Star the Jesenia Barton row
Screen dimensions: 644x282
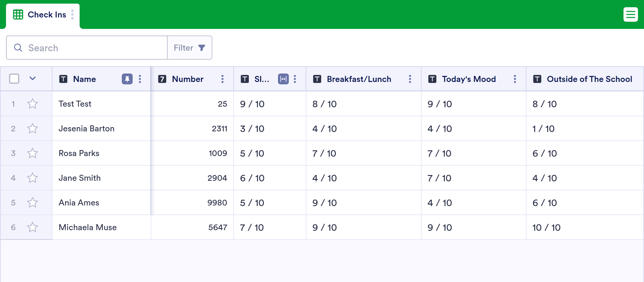(33, 129)
